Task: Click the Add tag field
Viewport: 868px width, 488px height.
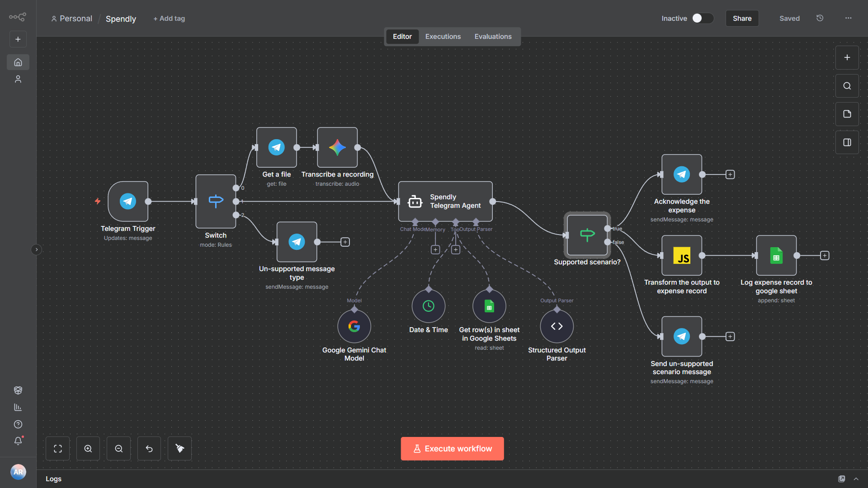Action: [x=169, y=19]
